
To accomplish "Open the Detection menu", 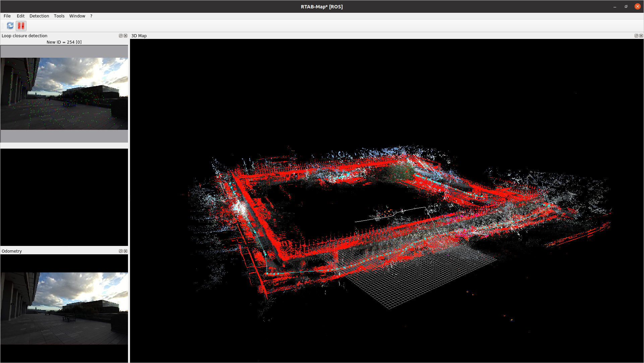I will 39,16.
